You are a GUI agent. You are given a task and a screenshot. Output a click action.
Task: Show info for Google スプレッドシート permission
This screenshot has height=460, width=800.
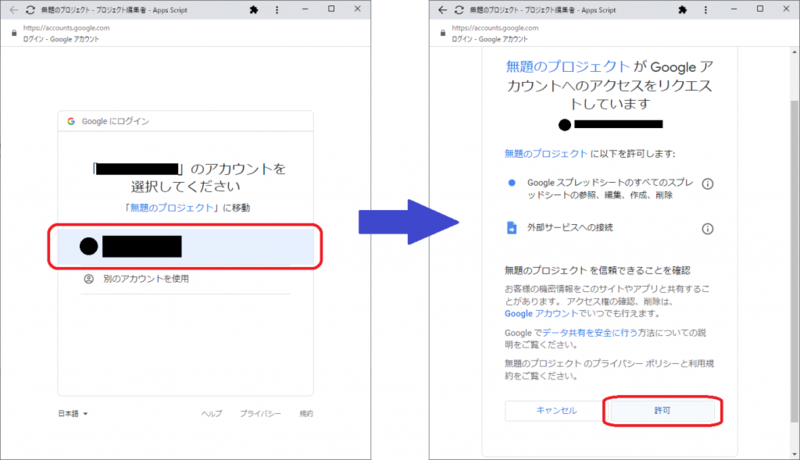pos(707,184)
